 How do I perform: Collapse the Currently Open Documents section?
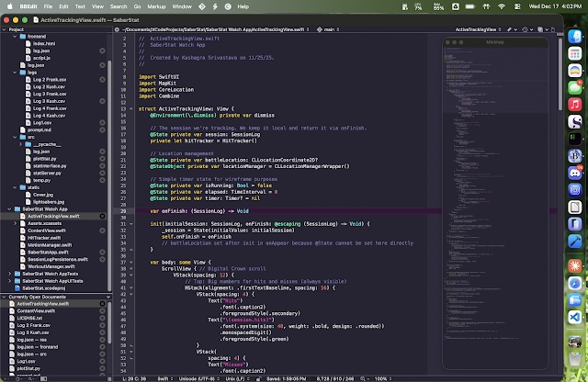pyautogui.click(x=5, y=297)
